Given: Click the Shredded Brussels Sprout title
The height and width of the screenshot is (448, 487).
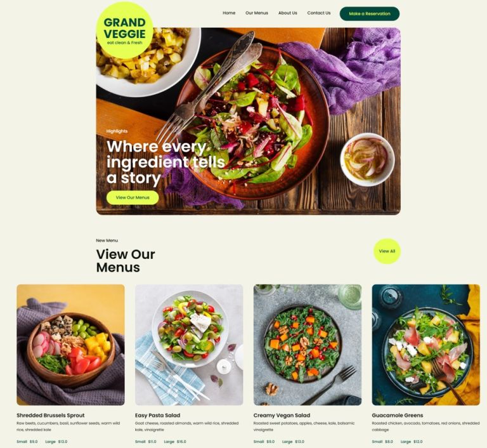Looking at the screenshot, I should (51, 416).
